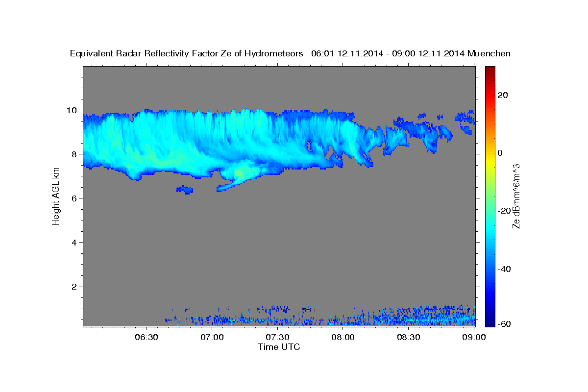The image size is (588, 392).
Task: Click the 08:30 time tick label
Action: pos(409,337)
